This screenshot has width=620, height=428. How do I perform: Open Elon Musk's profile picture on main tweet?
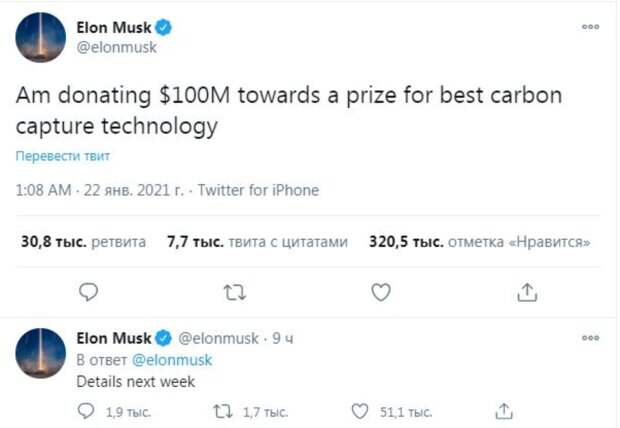41,37
